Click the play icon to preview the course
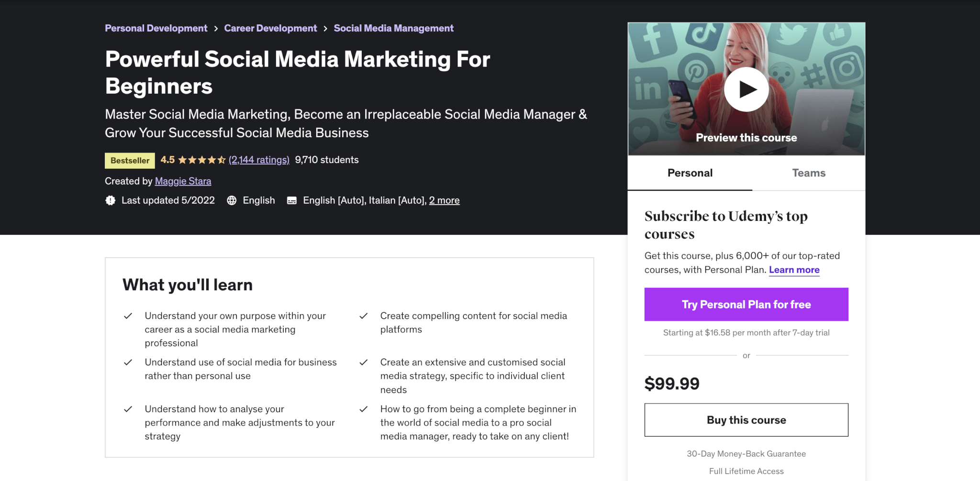This screenshot has width=980, height=481. [746, 89]
